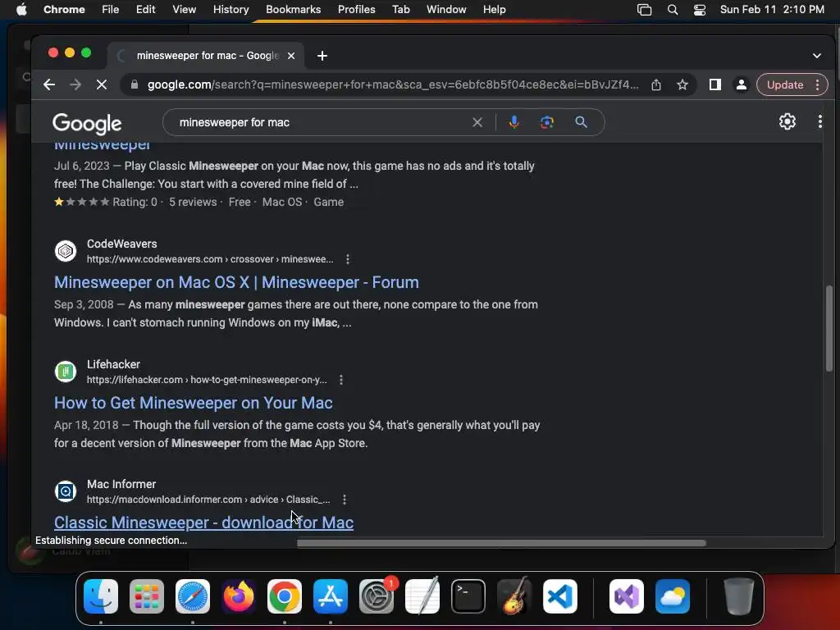Click the CodeWeavers site favicon
This screenshot has height=630, width=840.
(66, 251)
